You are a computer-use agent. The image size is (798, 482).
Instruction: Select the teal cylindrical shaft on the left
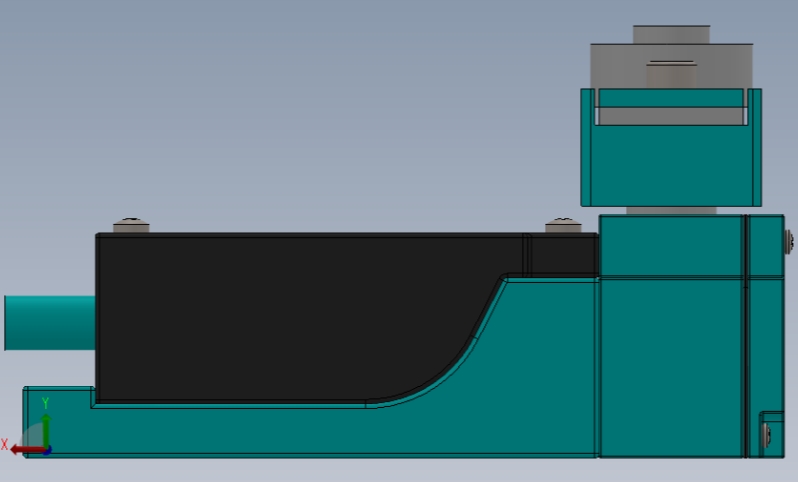[x=50, y=323]
